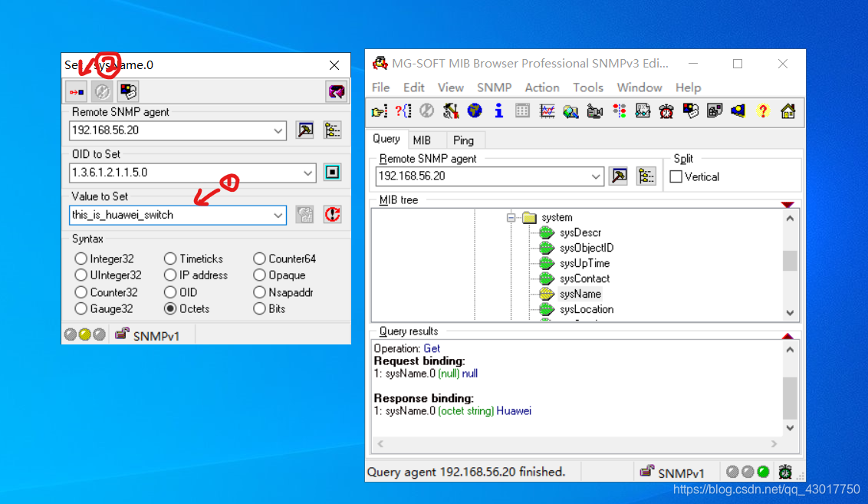Click the grayed stop icon in Set dialog toolbar

(x=102, y=91)
